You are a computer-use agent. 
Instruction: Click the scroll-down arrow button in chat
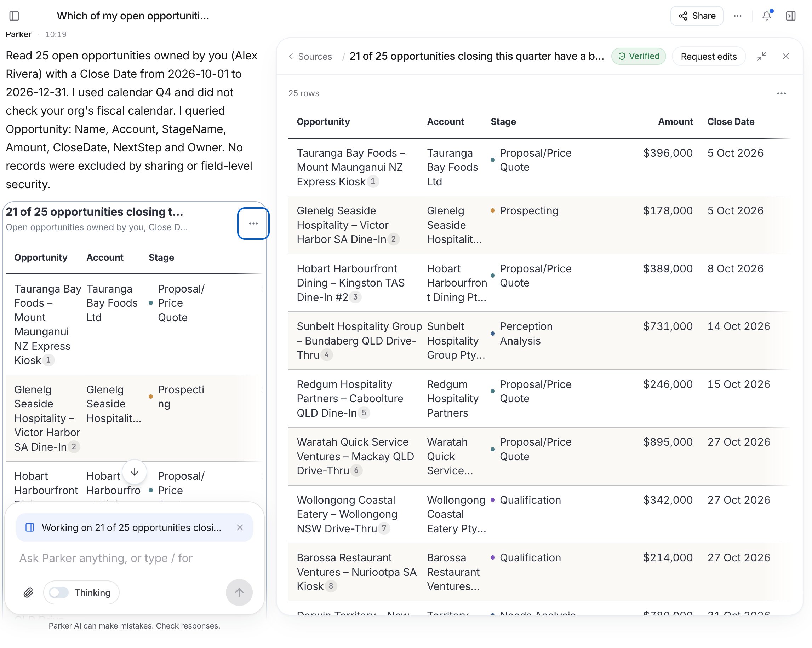click(x=135, y=472)
